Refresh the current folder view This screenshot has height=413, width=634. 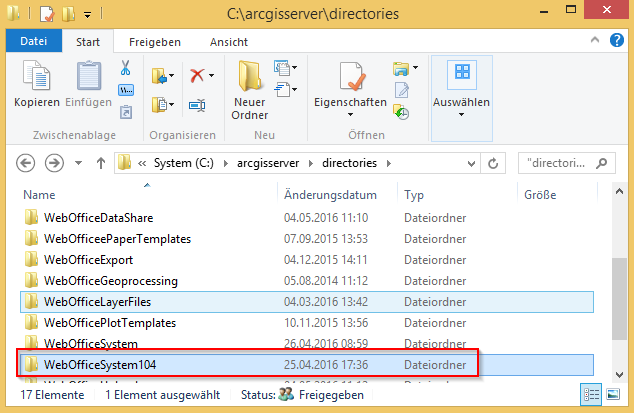(x=493, y=163)
